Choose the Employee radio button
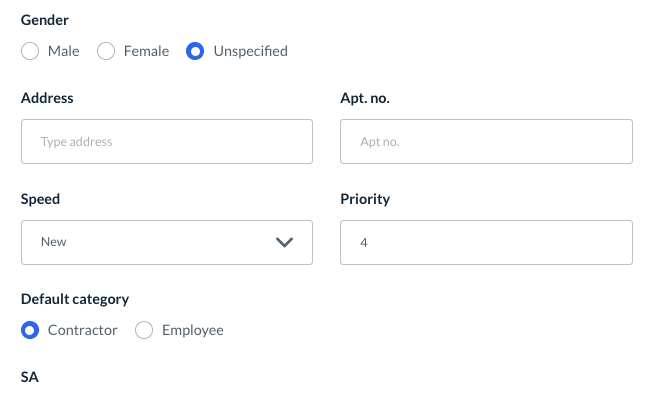 tap(144, 330)
